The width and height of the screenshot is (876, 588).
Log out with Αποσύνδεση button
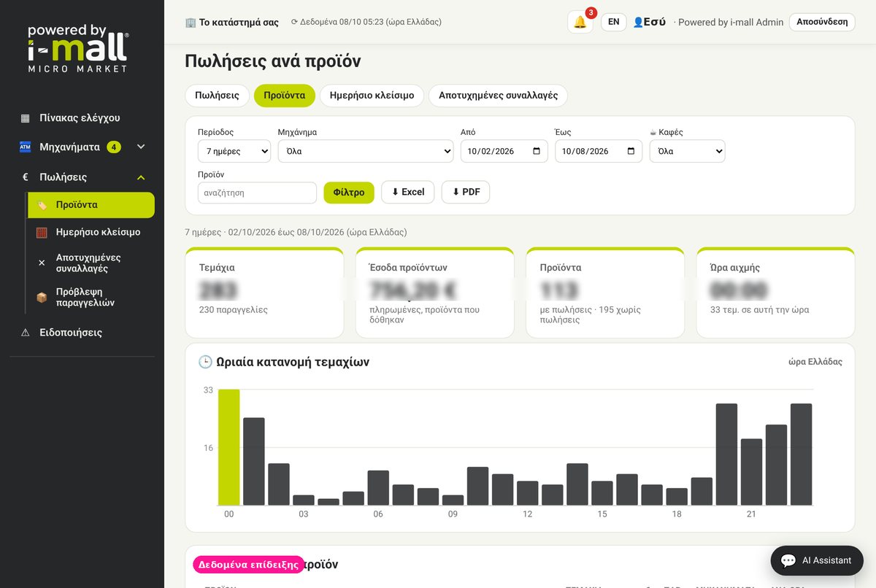click(x=822, y=22)
